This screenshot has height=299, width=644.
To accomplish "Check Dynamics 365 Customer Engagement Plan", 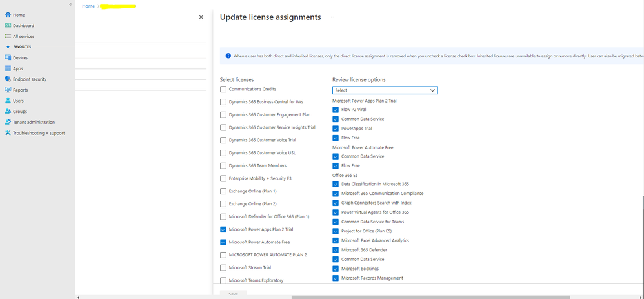I will click(x=223, y=115).
